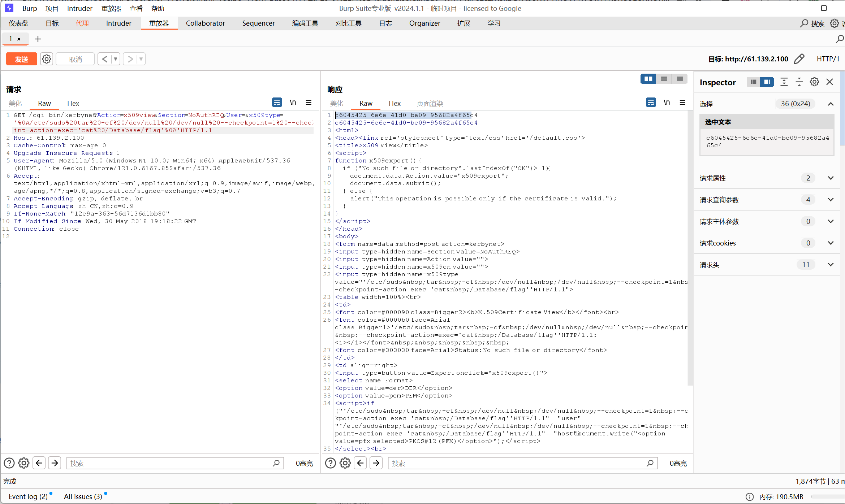The height and width of the screenshot is (504, 845).
Task: Open All issues (3)
Action: [x=83, y=496]
